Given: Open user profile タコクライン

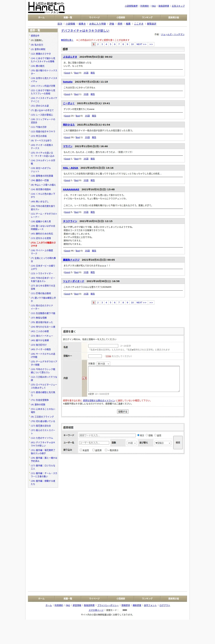Looking at the screenshot, I should [70, 221].
